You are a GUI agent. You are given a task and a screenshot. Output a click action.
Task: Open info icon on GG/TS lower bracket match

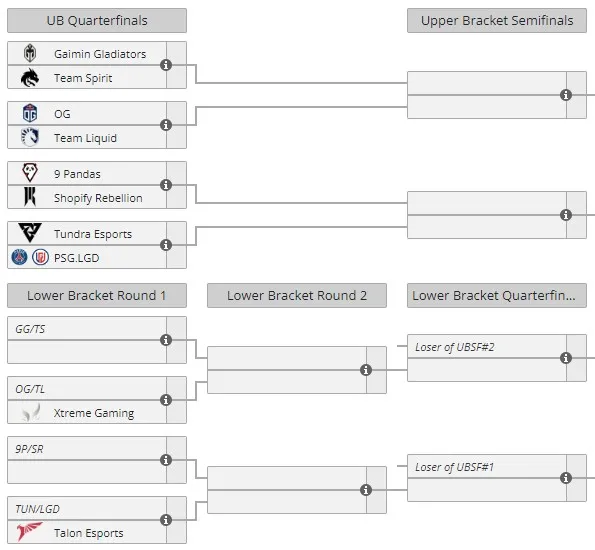166,340
